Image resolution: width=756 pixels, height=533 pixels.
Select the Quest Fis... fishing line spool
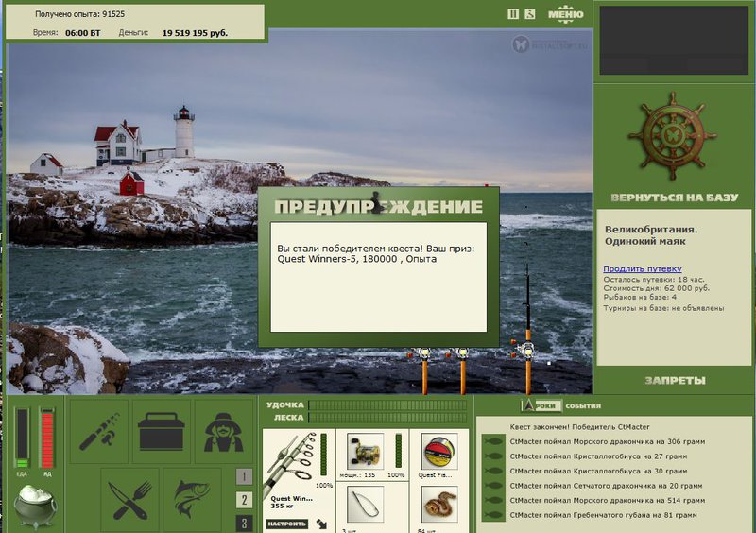439,452
